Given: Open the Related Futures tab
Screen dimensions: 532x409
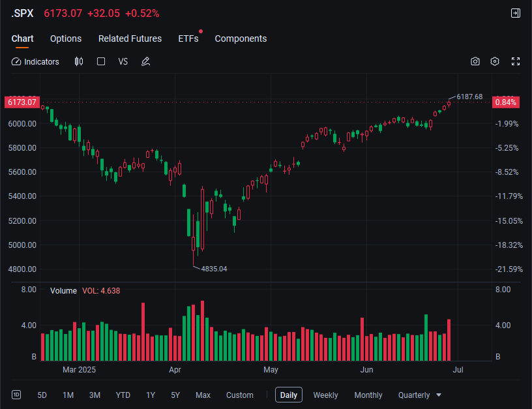Looking at the screenshot, I should point(130,38).
